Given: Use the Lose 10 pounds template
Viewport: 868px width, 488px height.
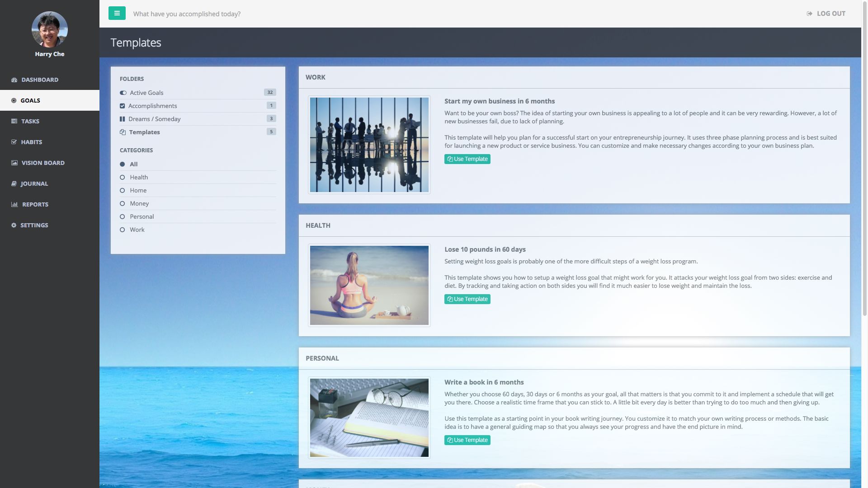Looking at the screenshot, I should coord(467,299).
